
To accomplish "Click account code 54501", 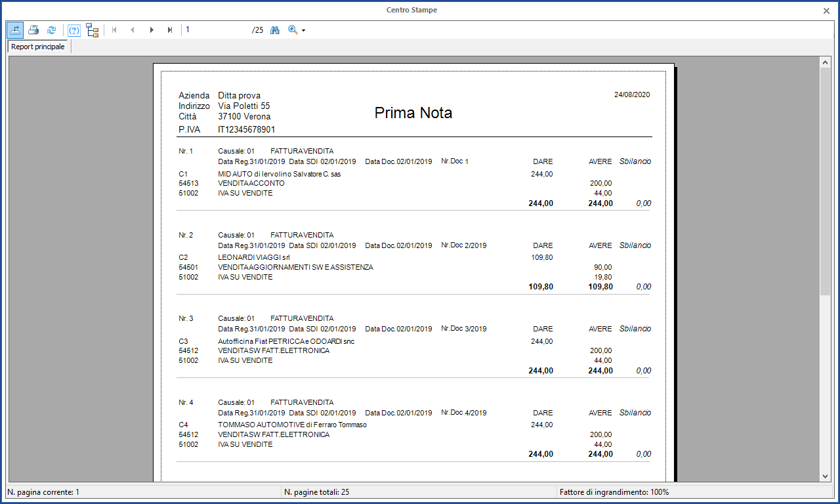I will [x=188, y=267].
